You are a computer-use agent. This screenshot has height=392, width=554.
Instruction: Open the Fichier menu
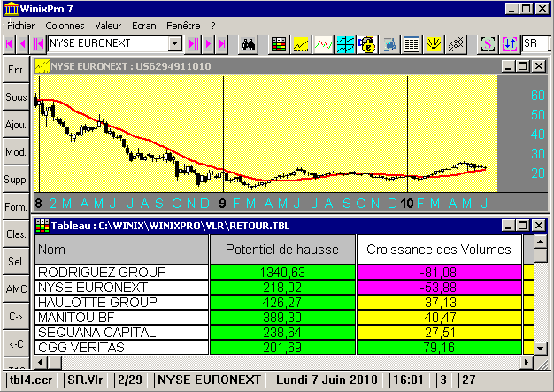pyautogui.click(x=21, y=26)
